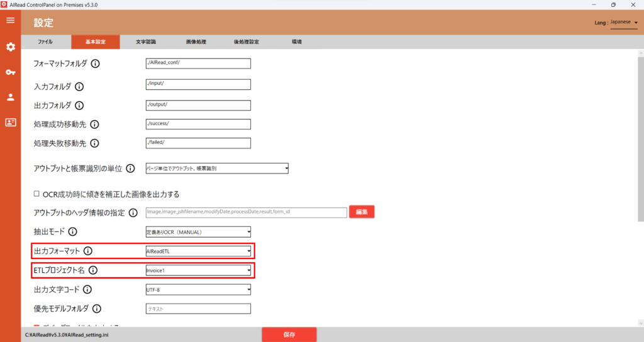Click the 入力フォルダ path input field
Screen dimensions: 644x342
(x=198, y=84)
